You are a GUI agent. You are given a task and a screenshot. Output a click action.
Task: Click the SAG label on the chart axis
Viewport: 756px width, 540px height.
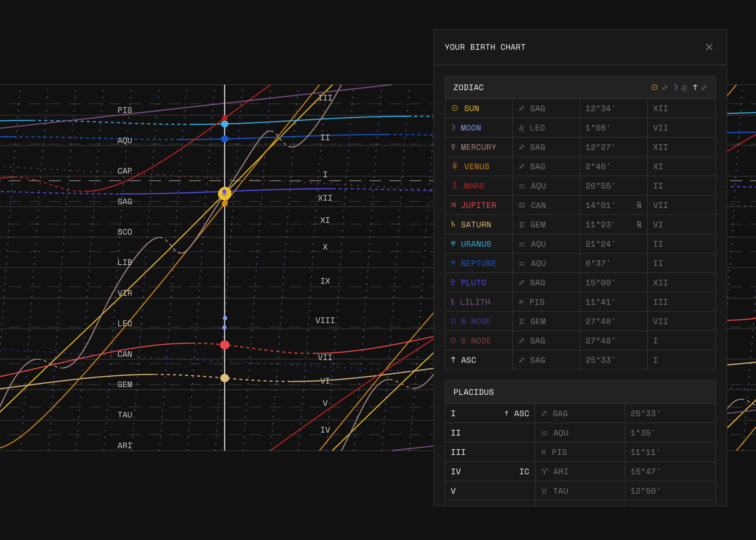pos(125,202)
